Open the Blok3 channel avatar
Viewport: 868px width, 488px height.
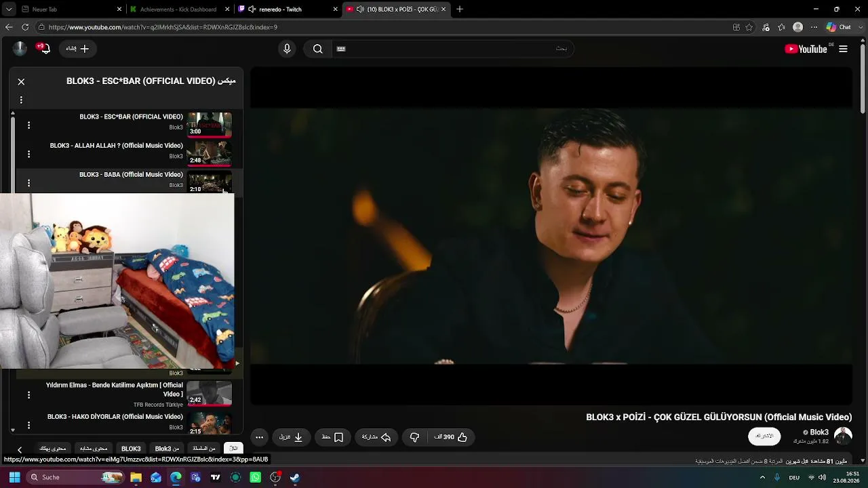tap(843, 436)
